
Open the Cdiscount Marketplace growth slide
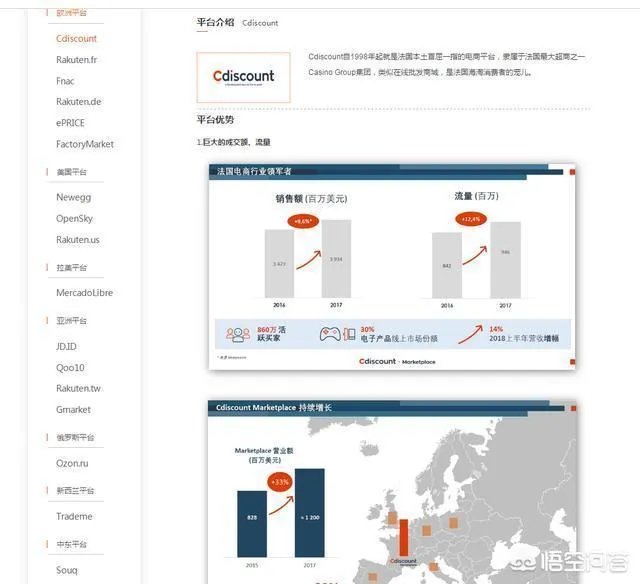pos(393,492)
